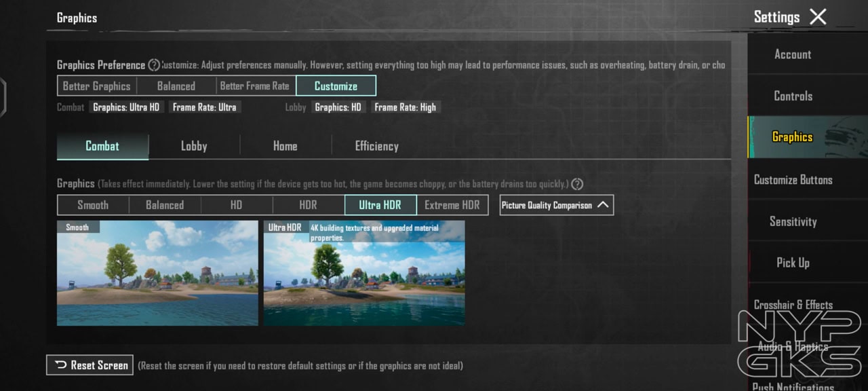The image size is (868, 391).
Task: Close the Settings screen with X
Action: tap(818, 17)
